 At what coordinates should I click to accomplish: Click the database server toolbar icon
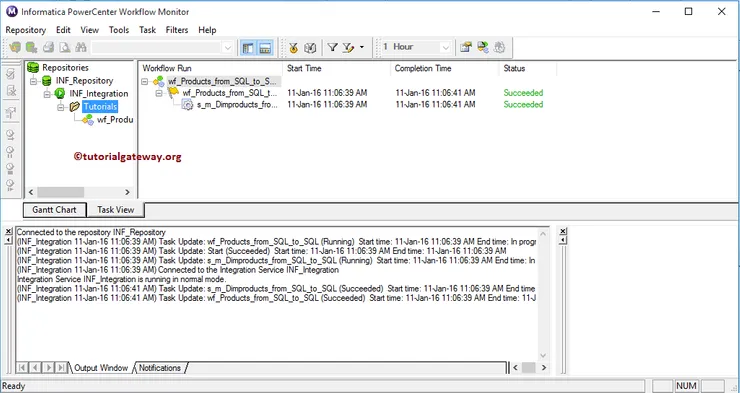click(482, 47)
